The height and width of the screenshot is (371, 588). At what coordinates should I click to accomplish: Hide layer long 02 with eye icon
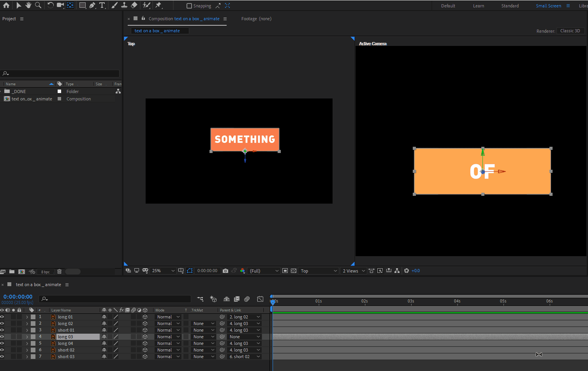[x=2, y=324]
